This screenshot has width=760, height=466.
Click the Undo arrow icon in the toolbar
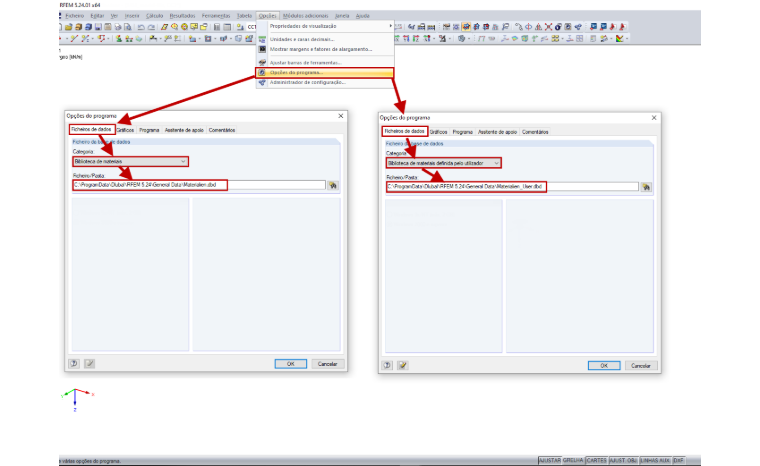point(141,27)
